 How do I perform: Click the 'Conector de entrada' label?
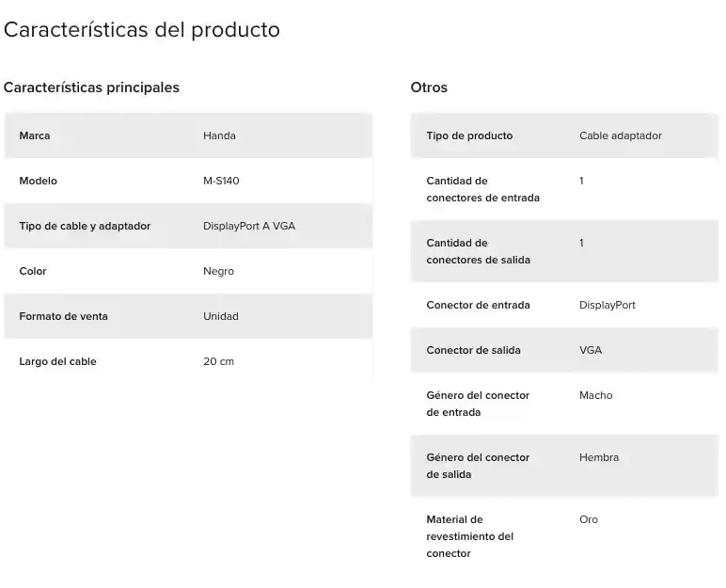(x=478, y=305)
